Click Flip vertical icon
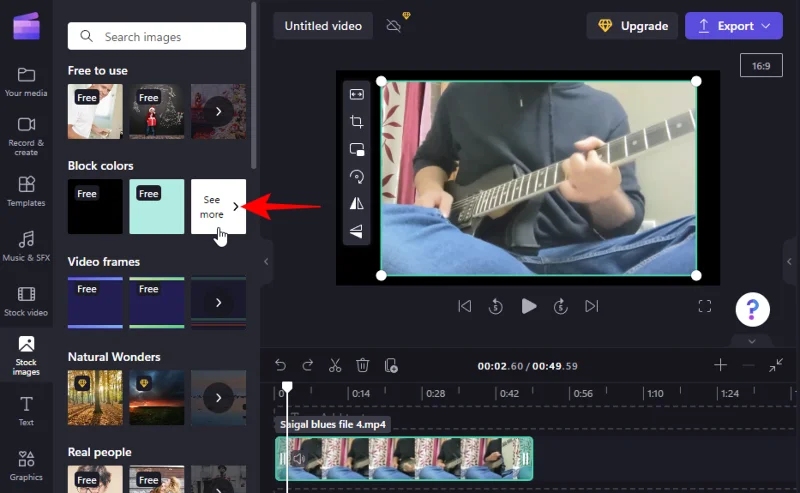The height and width of the screenshot is (493, 800). point(357,231)
